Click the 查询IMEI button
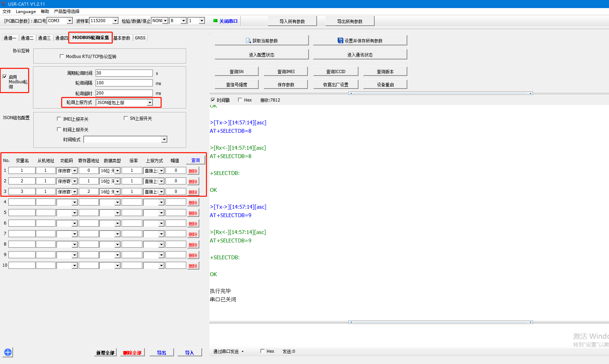 point(286,72)
